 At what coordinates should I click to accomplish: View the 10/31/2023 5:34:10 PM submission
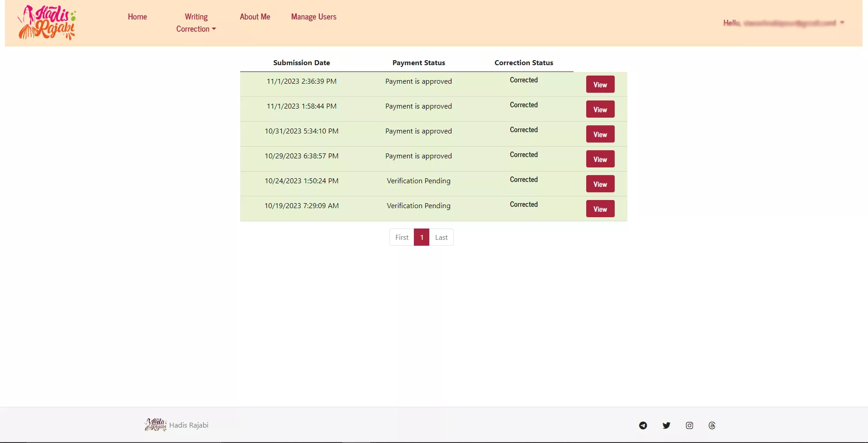tap(600, 134)
